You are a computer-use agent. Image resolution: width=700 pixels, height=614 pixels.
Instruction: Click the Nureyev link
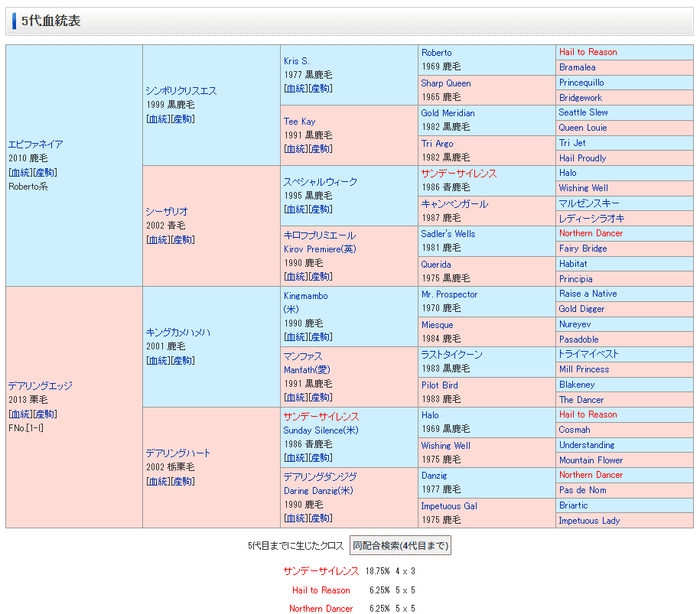click(x=575, y=324)
